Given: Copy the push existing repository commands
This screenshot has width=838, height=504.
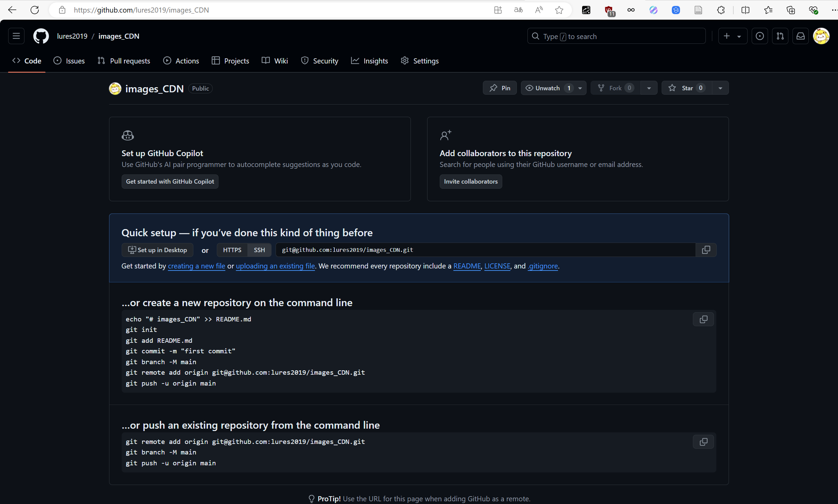Looking at the screenshot, I should (x=703, y=442).
